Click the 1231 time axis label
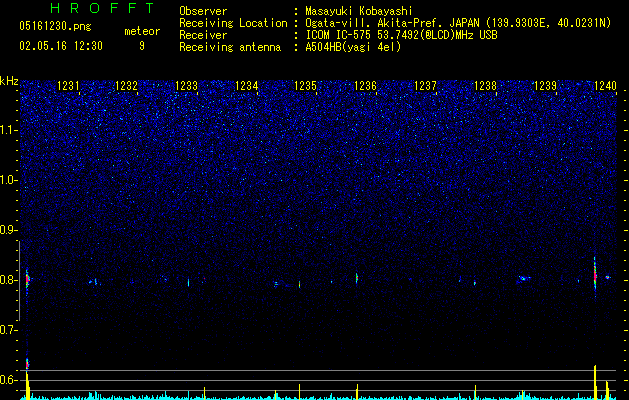The image size is (629, 400). click(x=68, y=86)
